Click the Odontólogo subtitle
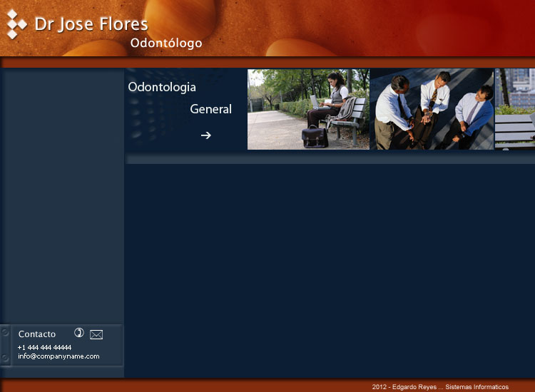The height and width of the screenshot is (392, 535). pyautogui.click(x=165, y=43)
